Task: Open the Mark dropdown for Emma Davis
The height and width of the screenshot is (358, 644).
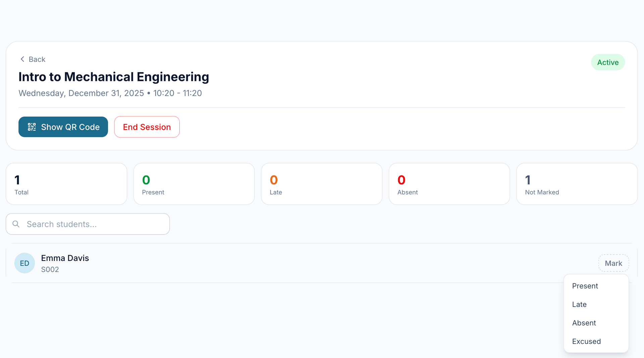Action: [613, 263]
